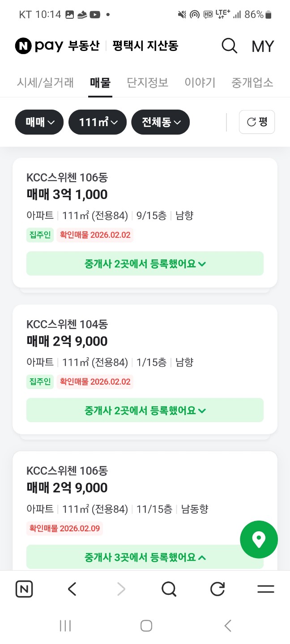Image resolution: width=290 pixels, height=644 pixels.
Task: Tap the bottom bar search icon
Action: tap(169, 589)
